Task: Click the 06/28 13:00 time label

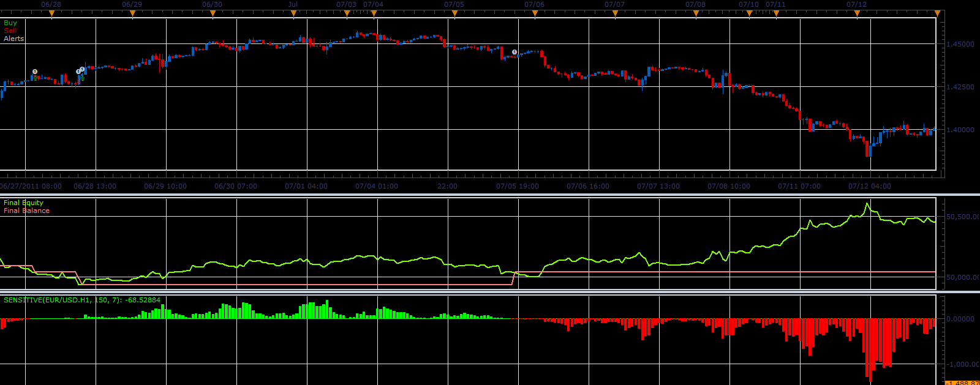Action: coord(95,186)
